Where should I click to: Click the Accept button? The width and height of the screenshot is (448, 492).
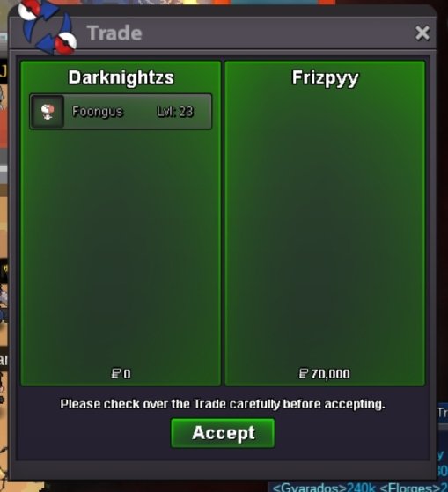click(223, 433)
